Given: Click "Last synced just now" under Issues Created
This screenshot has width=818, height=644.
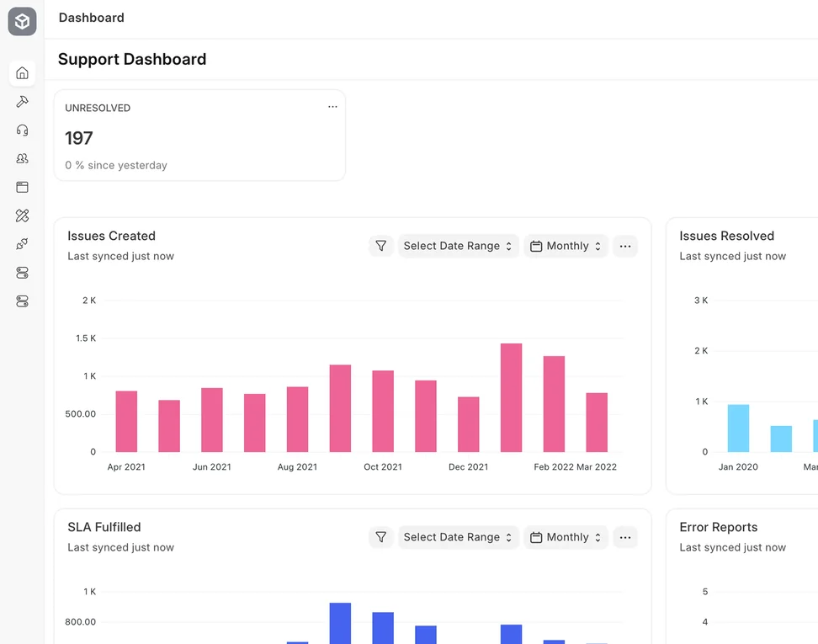Looking at the screenshot, I should click(120, 256).
